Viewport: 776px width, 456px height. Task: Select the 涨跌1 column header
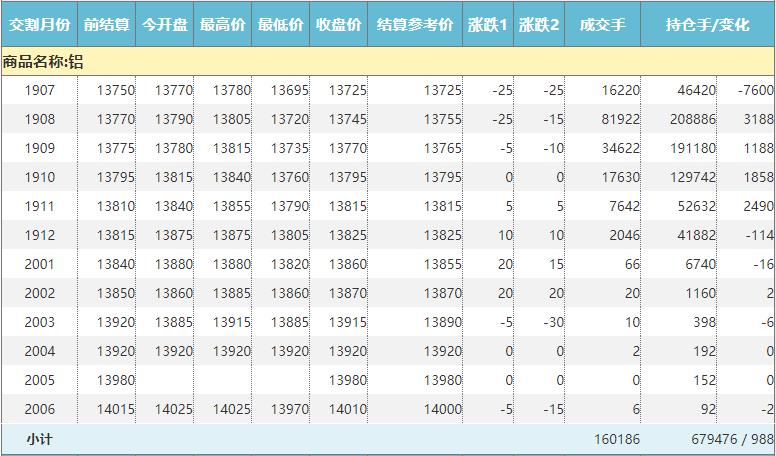click(x=487, y=24)
